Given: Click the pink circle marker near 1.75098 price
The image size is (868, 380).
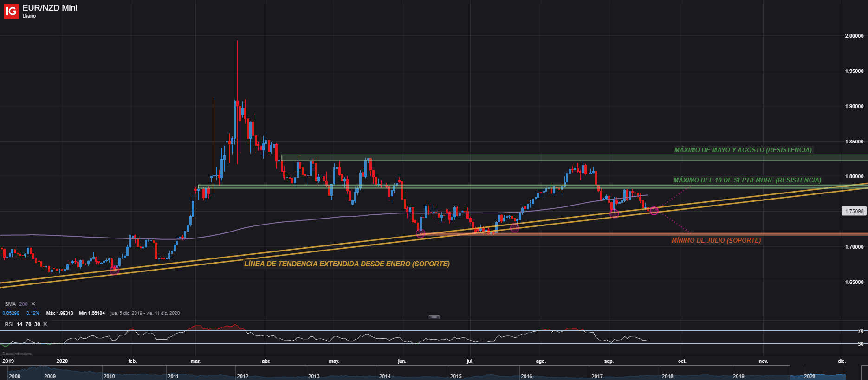Looking at the screenshot, I should click(x=654, y=211).
